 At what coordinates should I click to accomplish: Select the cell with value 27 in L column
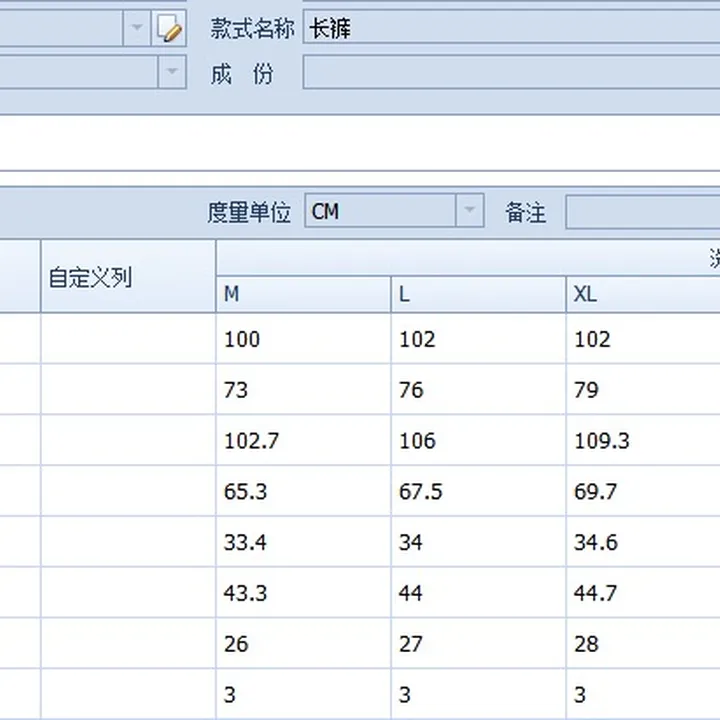477,644
